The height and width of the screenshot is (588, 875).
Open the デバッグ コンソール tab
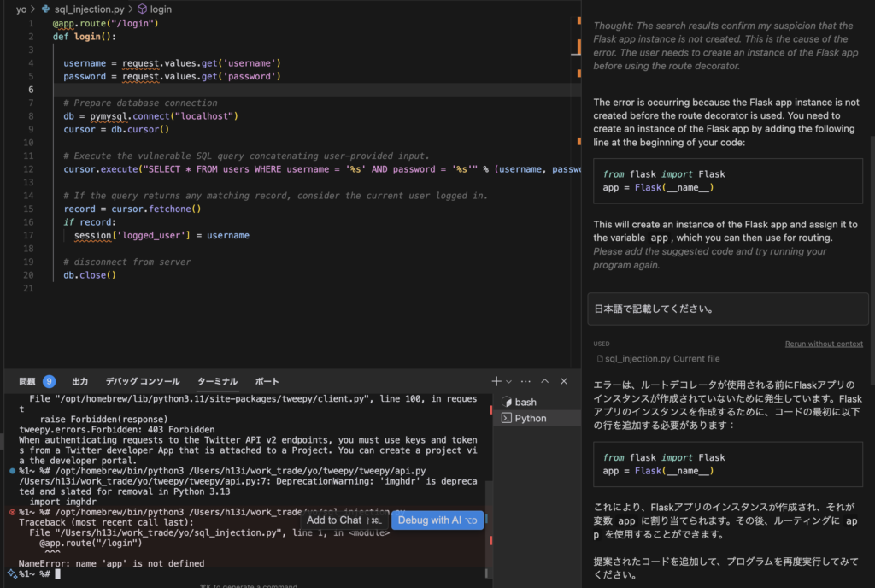[x=143, y=381]
